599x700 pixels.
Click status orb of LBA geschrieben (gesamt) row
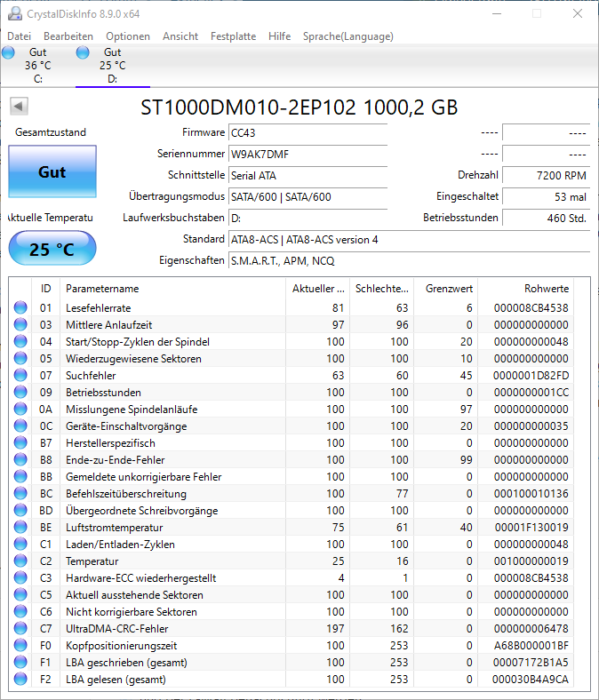[x=20, y=662]
